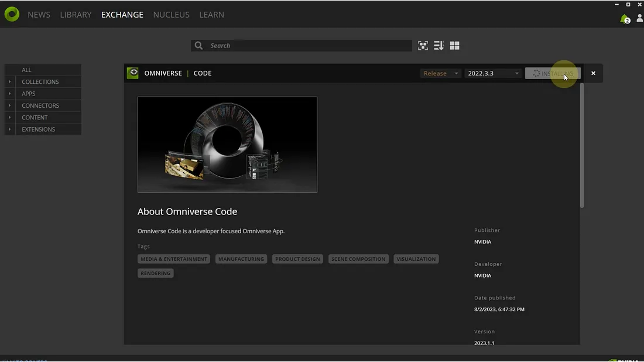Open the user account profile icon
The width and height of the screenshot is (644, 362).
639,19
